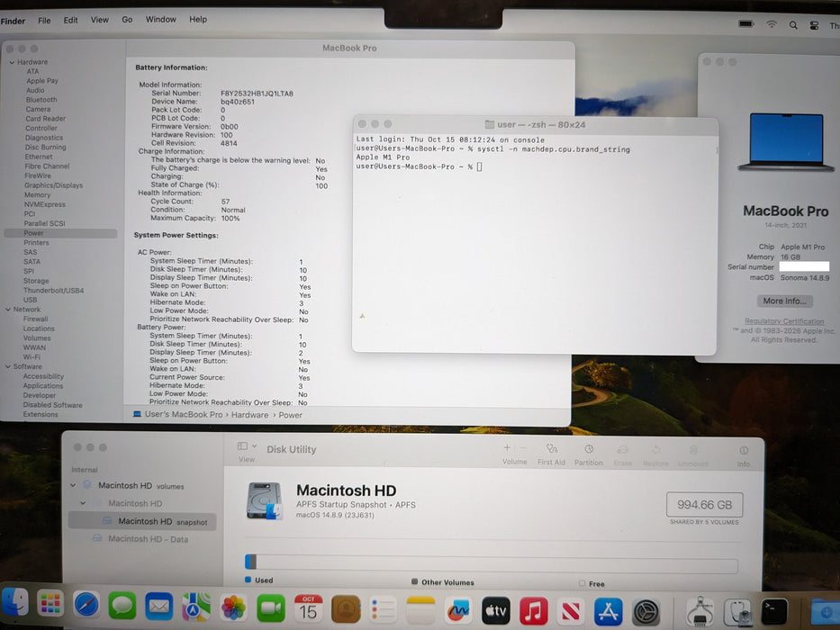The image size is (840, 630).
Task: Open FaceTime in the Dock
Action: tap(271, 608)
